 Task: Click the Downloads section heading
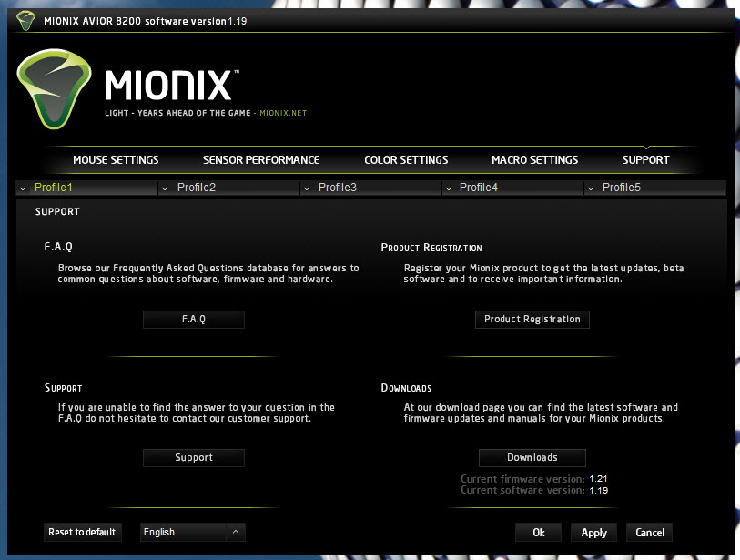pos(406,388)
